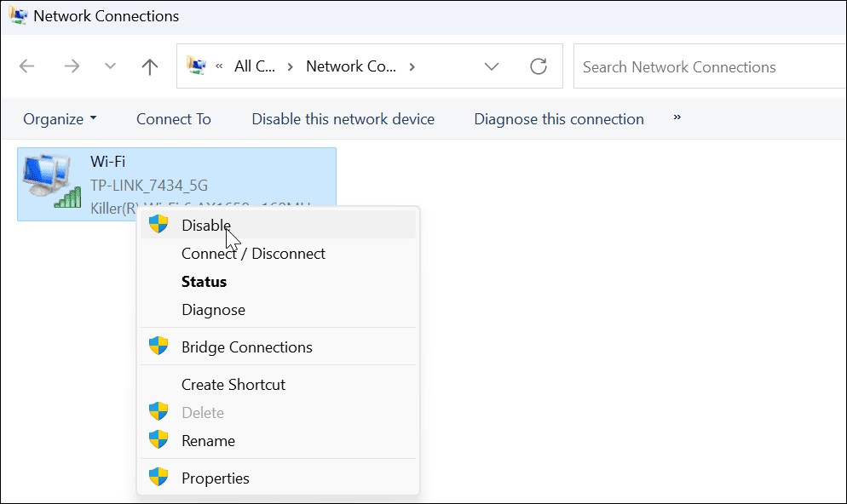
Task: Click the refresh icon in address bar
Action: coord(539,66)
